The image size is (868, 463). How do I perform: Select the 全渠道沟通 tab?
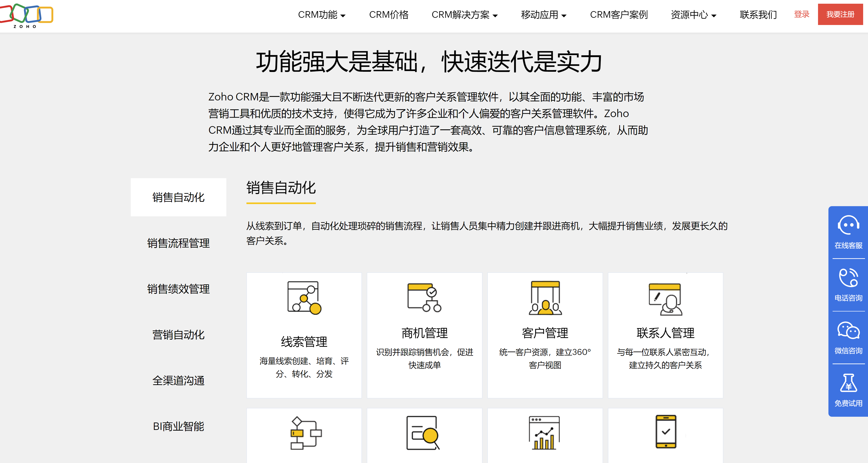point(178,381)
